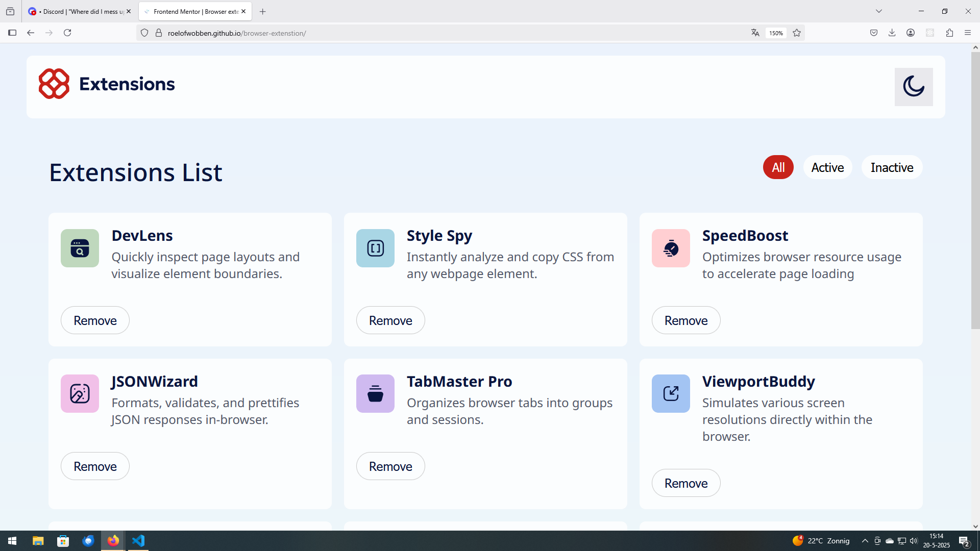Expand the list all tabs dropdown
This screenshot has height=551, width=980.
[x=879, y=11]
